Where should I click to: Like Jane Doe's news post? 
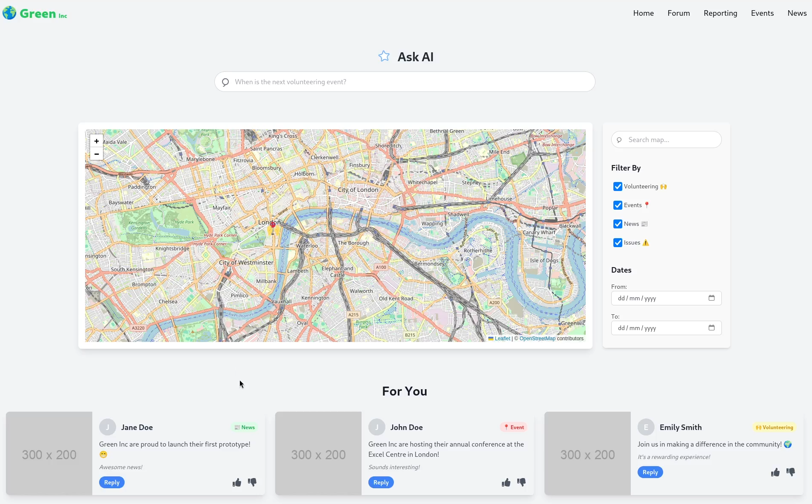237,482
